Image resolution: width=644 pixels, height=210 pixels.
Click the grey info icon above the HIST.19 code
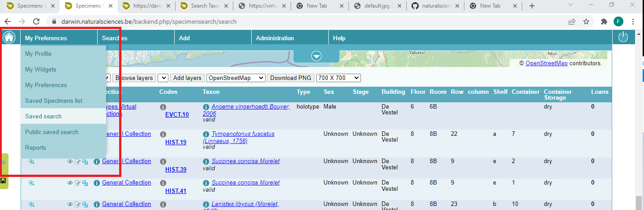click(x=163, y=134)
